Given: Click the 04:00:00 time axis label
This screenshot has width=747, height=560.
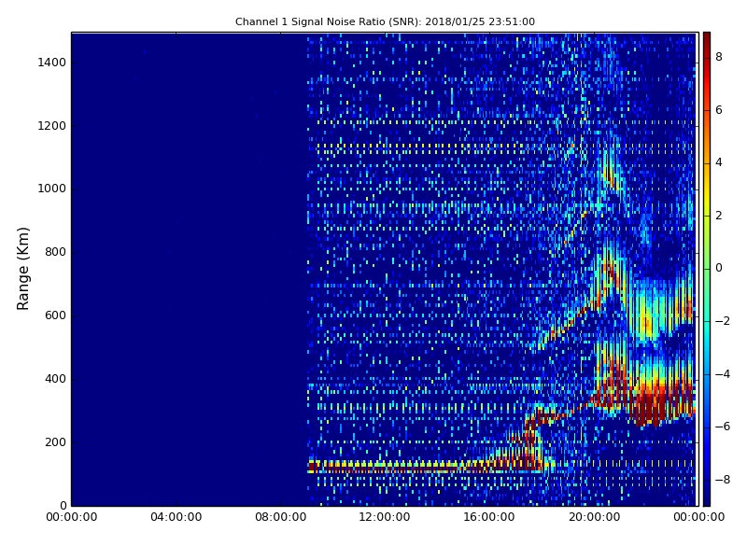Looking at the screenshot, I should 176,517.
